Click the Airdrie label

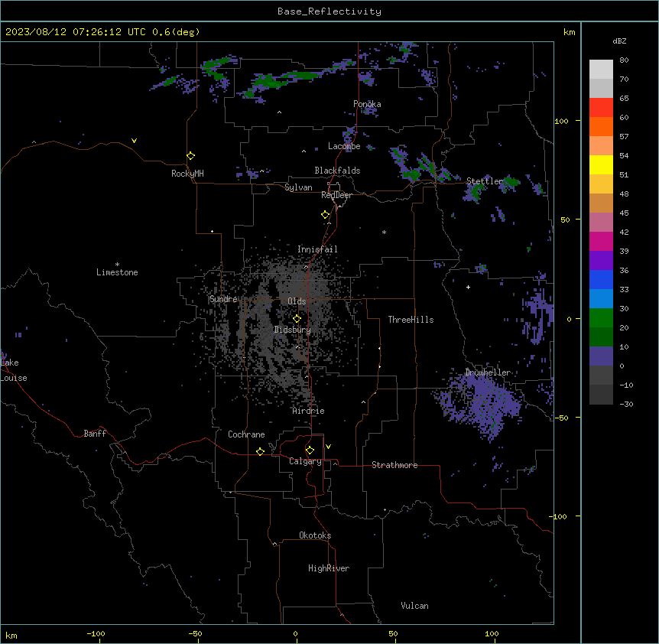309,411
